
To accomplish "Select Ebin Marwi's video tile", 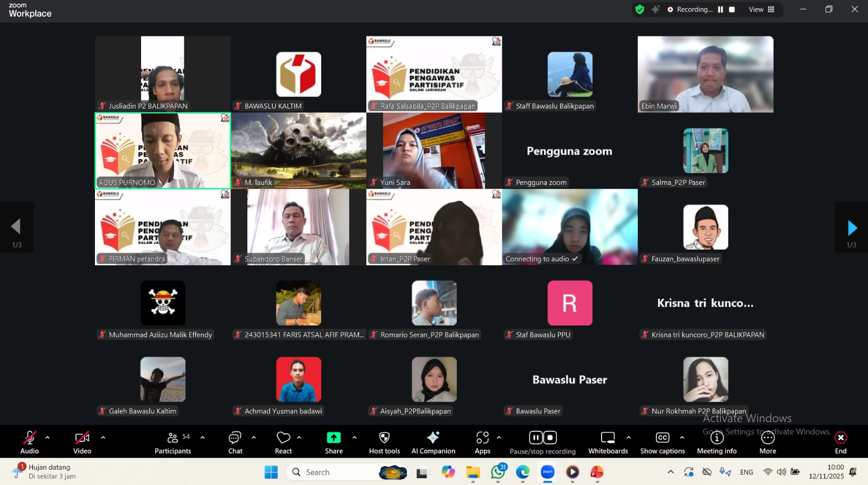I will tap(705, 74).
